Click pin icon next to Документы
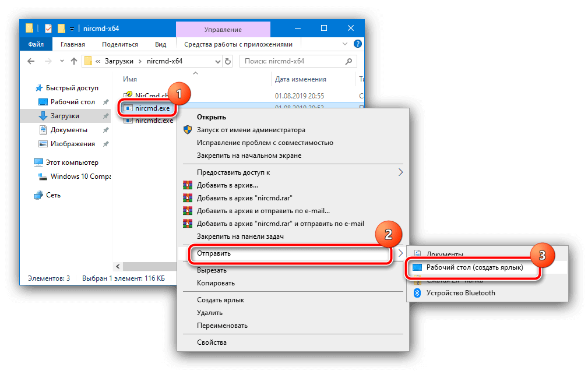This screenshot has width=588, height=371. point(105,130)
